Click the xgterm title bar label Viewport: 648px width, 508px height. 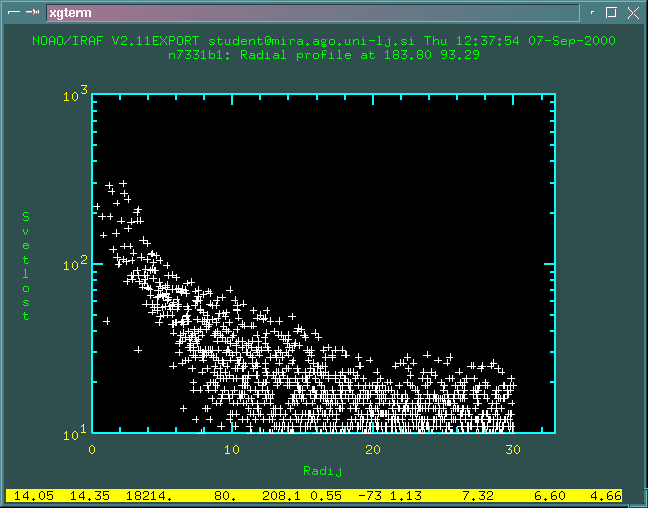coord(70,13)
